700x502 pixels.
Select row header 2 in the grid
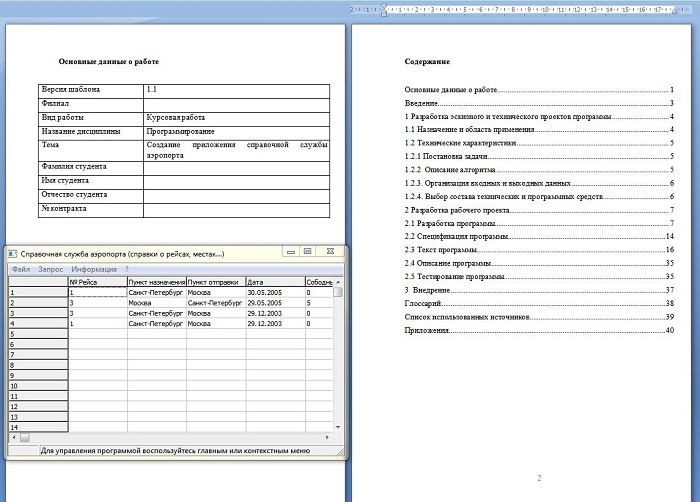[38, 303]
